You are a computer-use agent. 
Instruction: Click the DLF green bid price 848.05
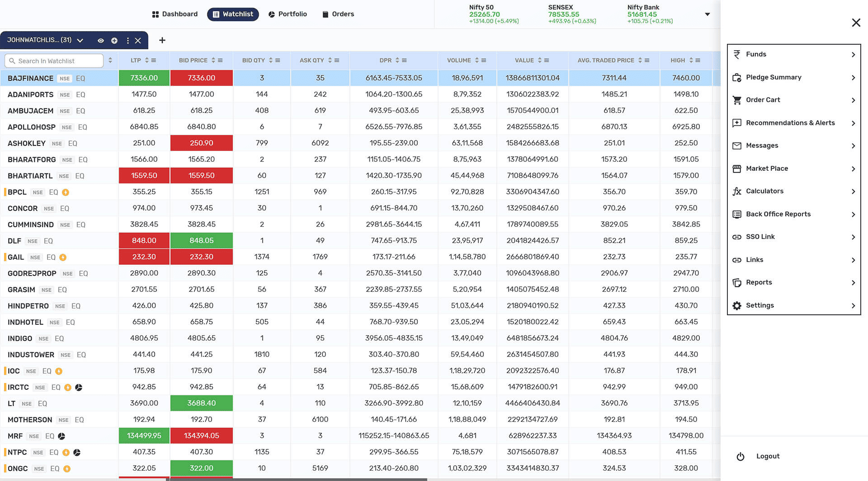coord(202,241)
